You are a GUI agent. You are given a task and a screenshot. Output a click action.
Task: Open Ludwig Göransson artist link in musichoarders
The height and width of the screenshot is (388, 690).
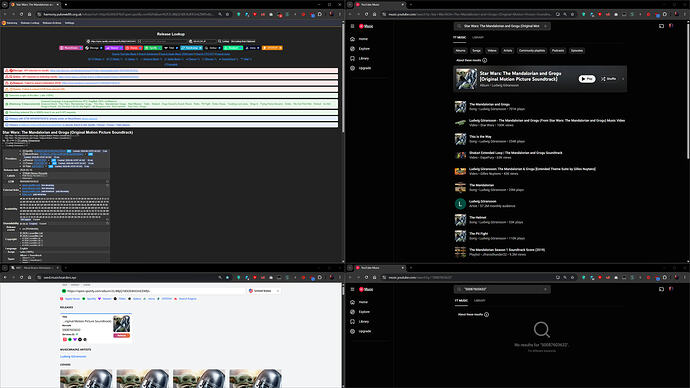pos(73,356)
